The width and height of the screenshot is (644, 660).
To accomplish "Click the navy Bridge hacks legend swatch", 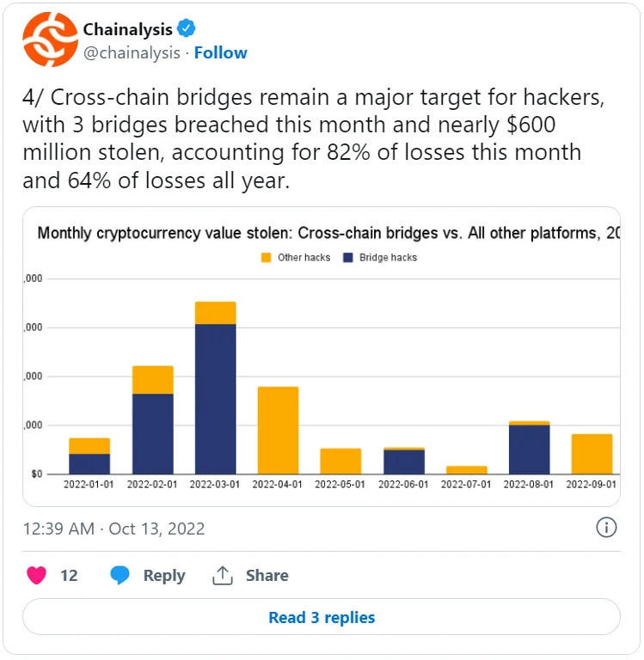I will (348, 258).
